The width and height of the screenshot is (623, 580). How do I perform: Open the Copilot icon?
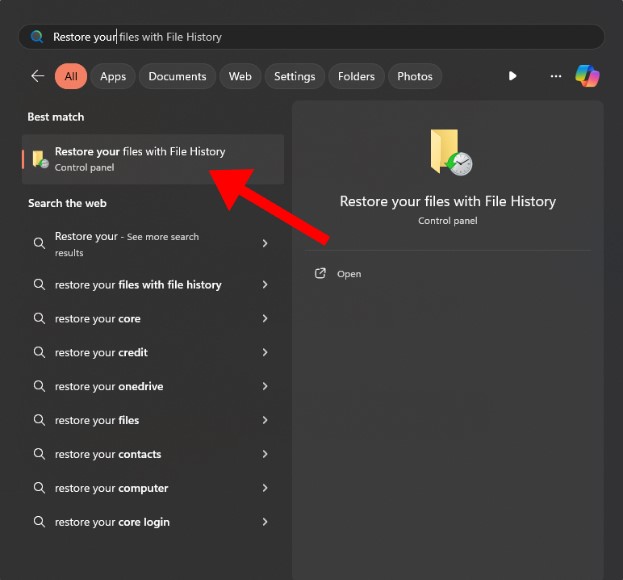point(587,76)
